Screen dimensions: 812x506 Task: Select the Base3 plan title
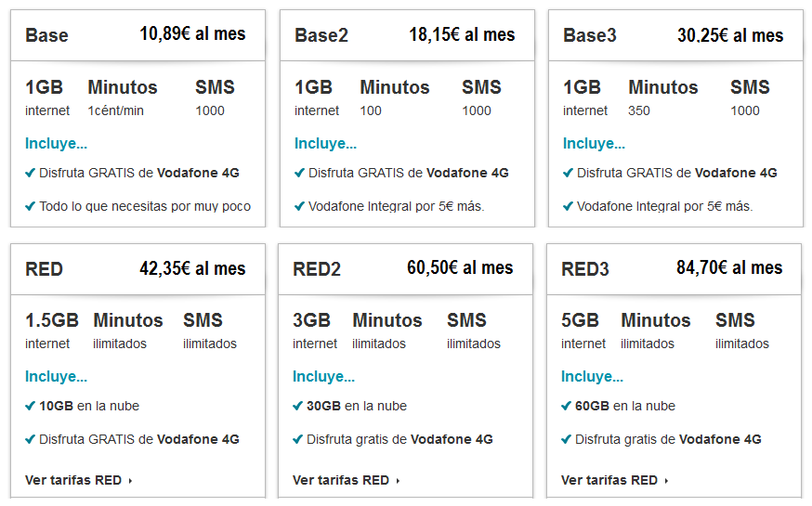tap(589, 35)
